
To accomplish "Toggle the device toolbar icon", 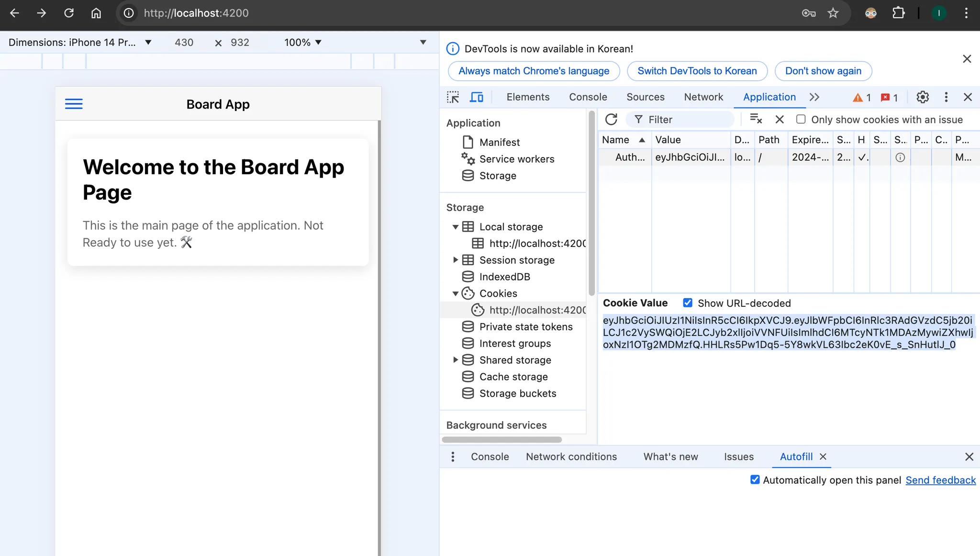I will pos(476,97).
